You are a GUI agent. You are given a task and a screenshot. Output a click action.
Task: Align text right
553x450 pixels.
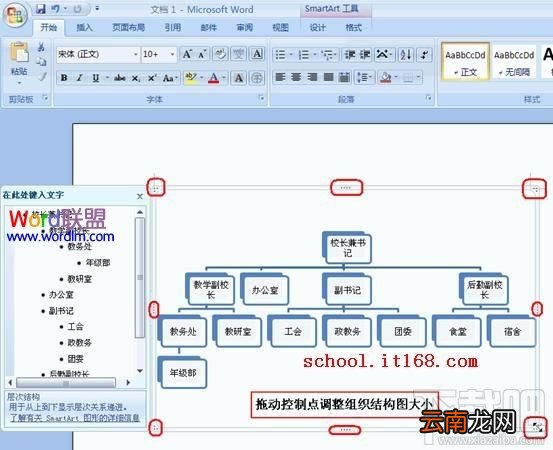pyautogui.click(x=312, y=77)
